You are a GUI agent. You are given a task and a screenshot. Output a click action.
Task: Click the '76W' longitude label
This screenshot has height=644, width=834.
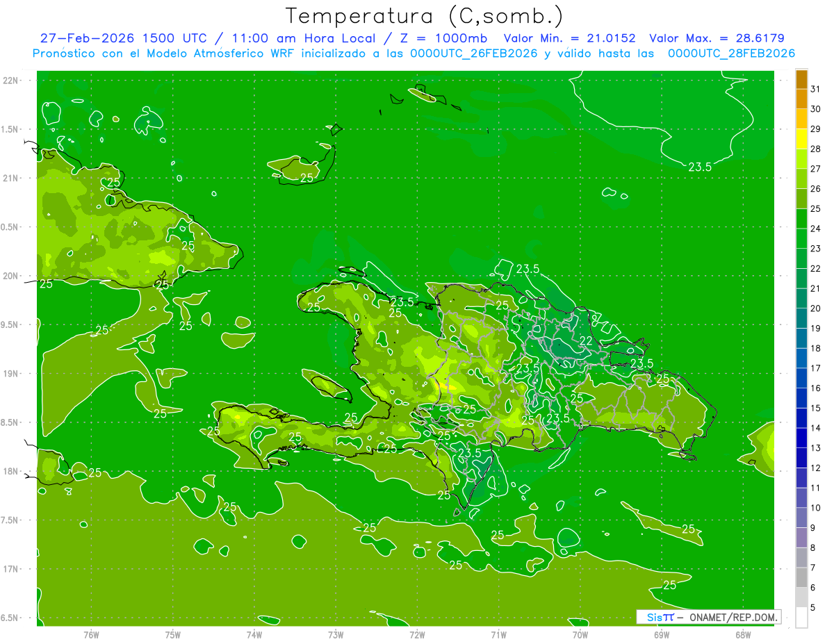click(x=91, y=634)
